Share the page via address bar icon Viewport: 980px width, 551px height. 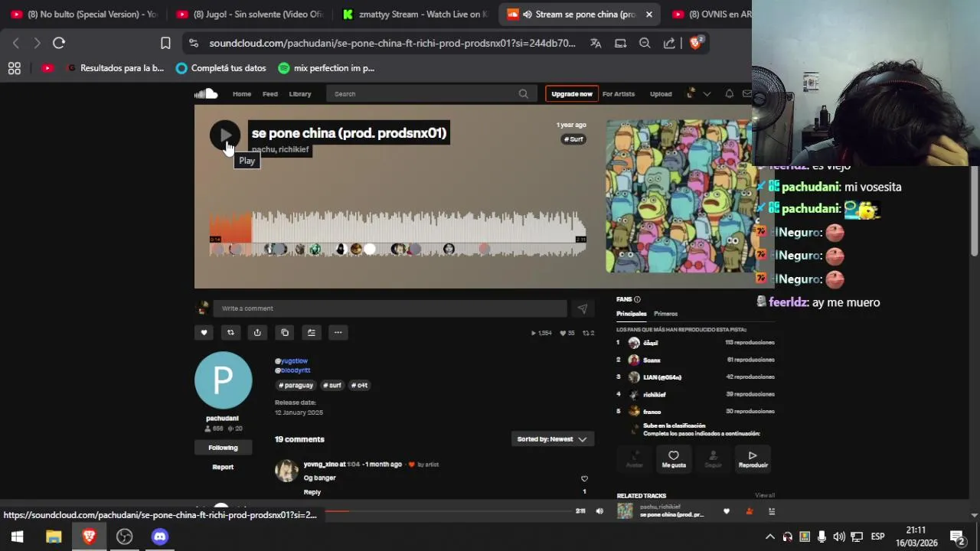[669, 43]
